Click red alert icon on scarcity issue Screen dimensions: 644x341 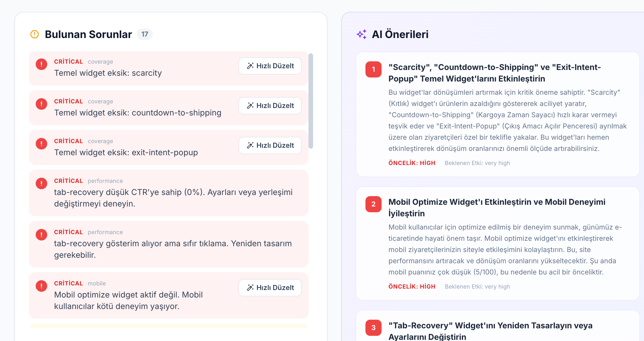click(x=41, y=64)
